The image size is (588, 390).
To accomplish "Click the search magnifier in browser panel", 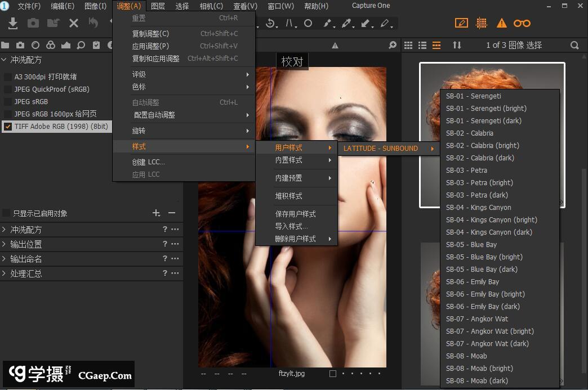I will (x=574, y=45).
